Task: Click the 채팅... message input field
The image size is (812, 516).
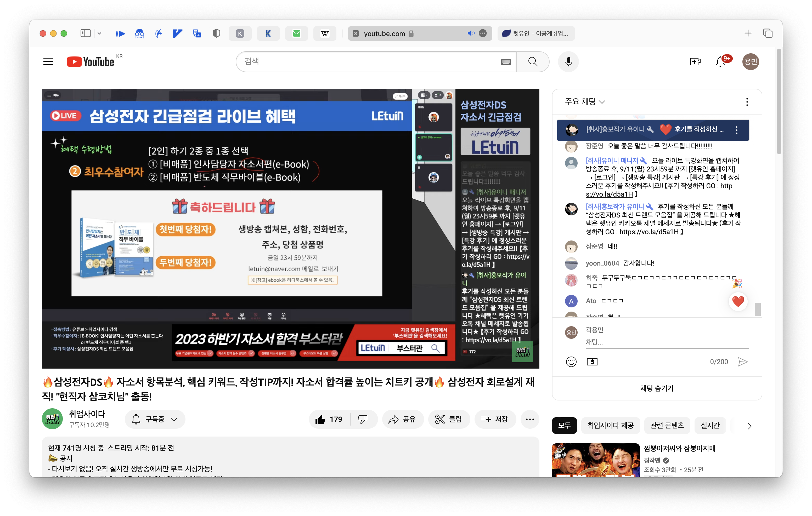Action: pyautogui.click(x=667, y=342)
